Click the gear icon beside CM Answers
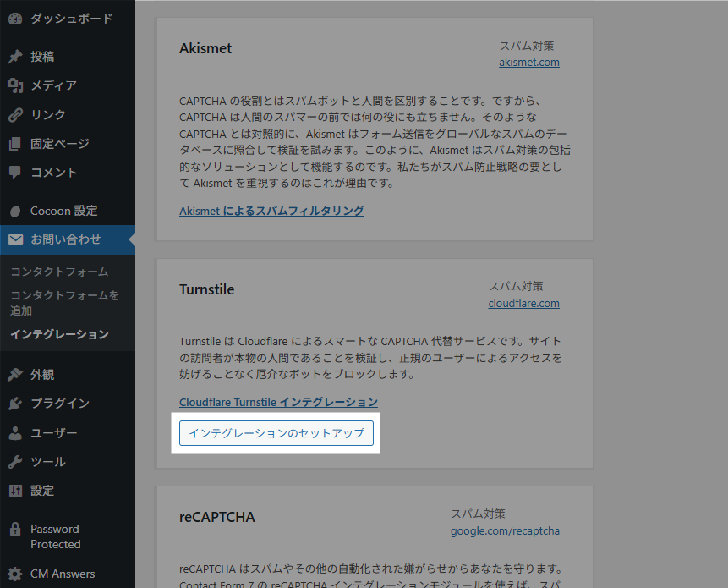728x588 pixels. pos(15,574)
